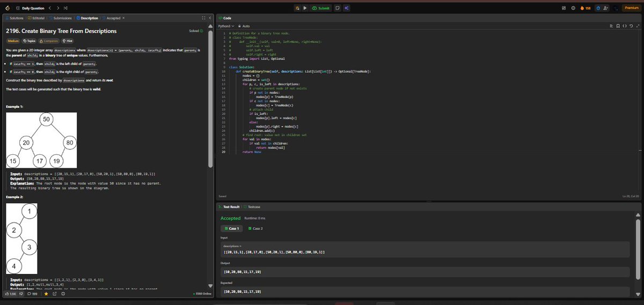Open the settings gear icon

click(573, 8)
